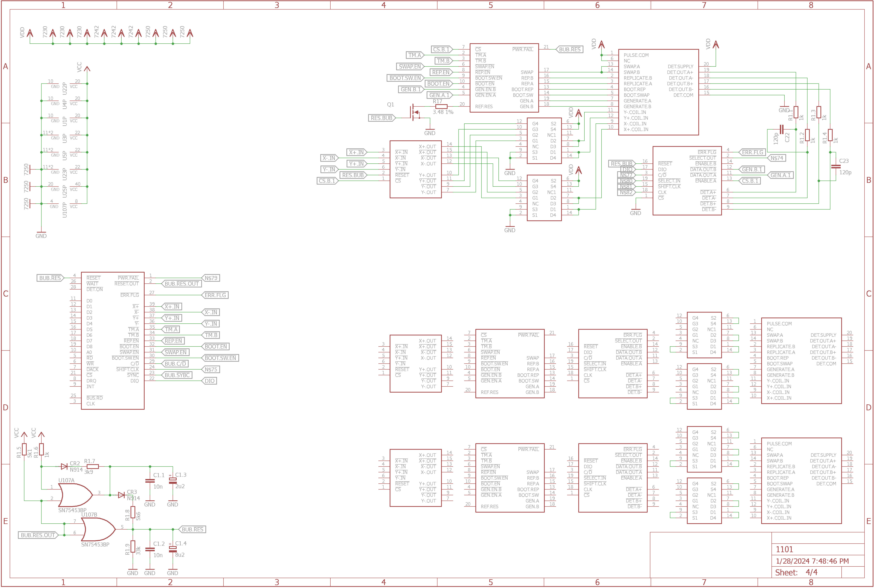Select the CR3 N914 diode
This screenshot has width=874, height=588.
tap(121, 495)
